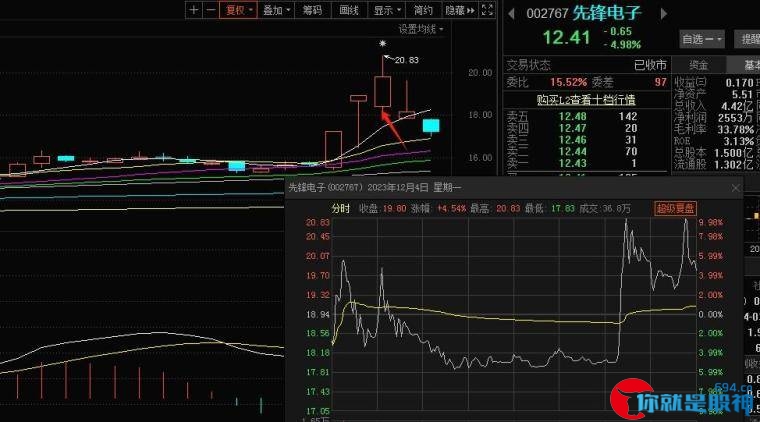Open the 设置均线 moving average settings
Image resolution: width=760 pixels, height=422 pixels.
421,30
